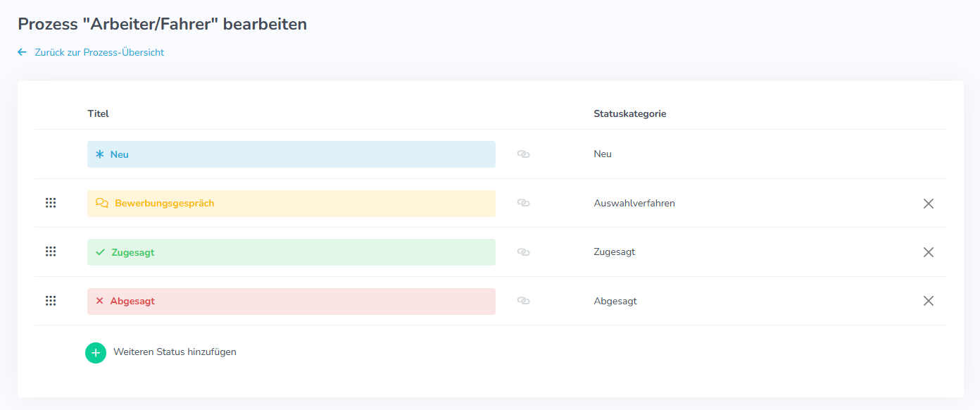Click the Statuskategorie column header
This screenshot has height=410, width=980.
tap(629, 113)
